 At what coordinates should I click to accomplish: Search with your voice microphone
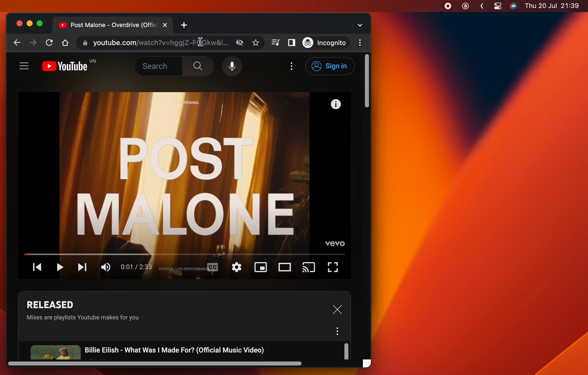click(232, 66)
